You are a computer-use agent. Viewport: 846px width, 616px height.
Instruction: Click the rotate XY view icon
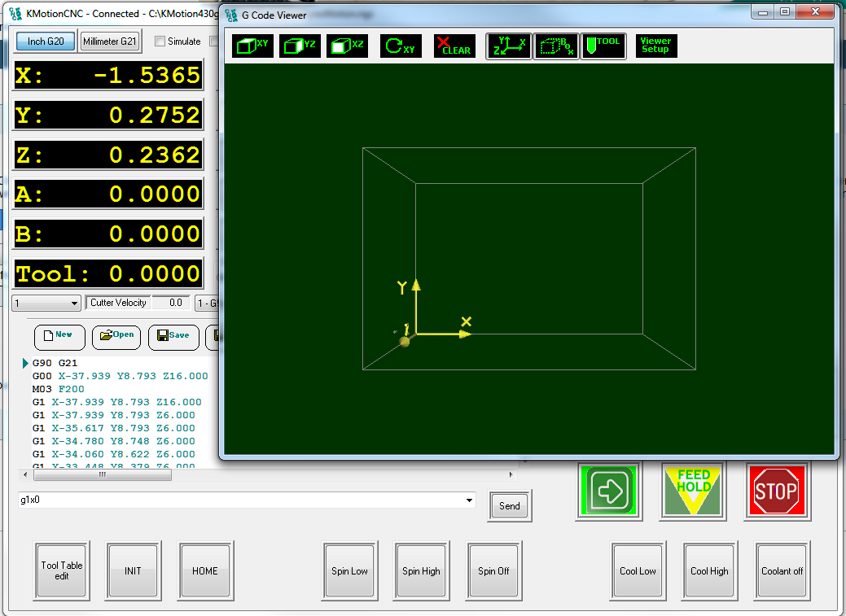click(x=401, y=46)
